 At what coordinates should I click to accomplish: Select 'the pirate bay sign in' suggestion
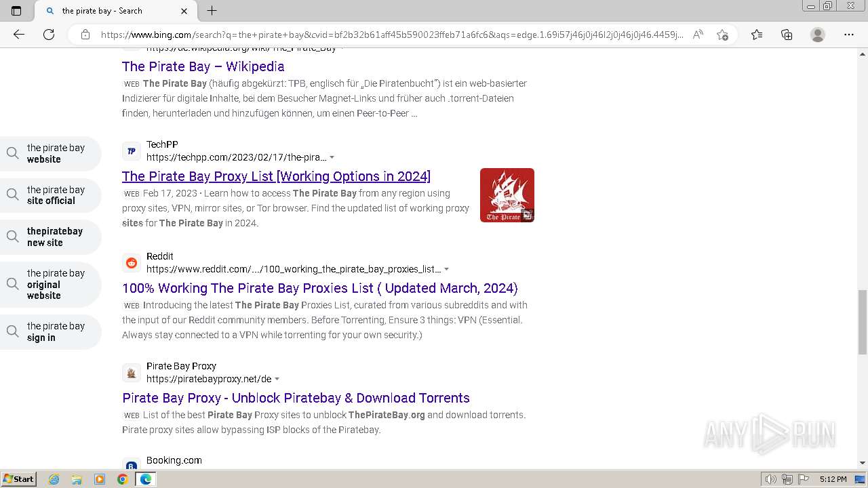(51, 331)
